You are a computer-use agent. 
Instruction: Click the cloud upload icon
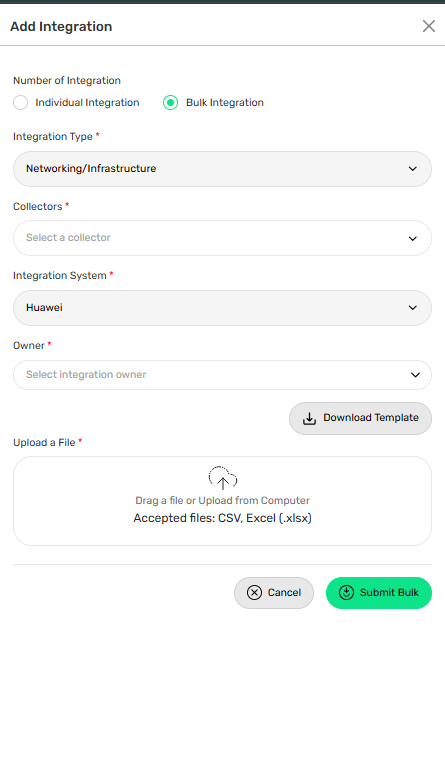coord(222,478)
